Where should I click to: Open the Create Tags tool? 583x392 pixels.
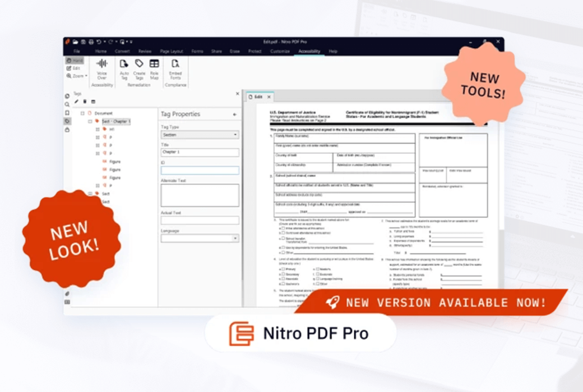139,64
